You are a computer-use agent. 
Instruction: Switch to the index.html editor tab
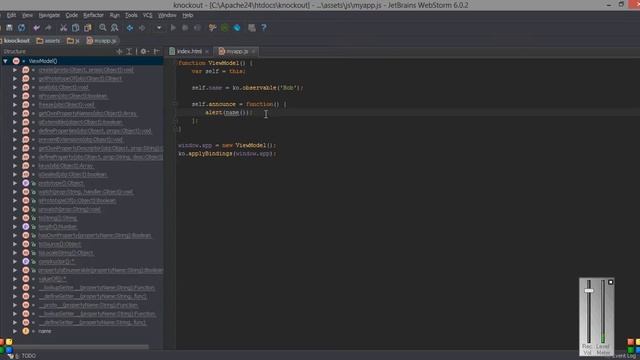[x=189, y=51]
